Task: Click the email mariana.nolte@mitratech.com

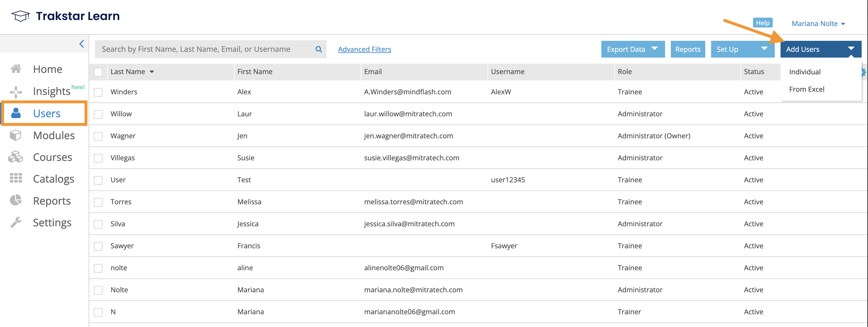Action: tap(413, 290)
